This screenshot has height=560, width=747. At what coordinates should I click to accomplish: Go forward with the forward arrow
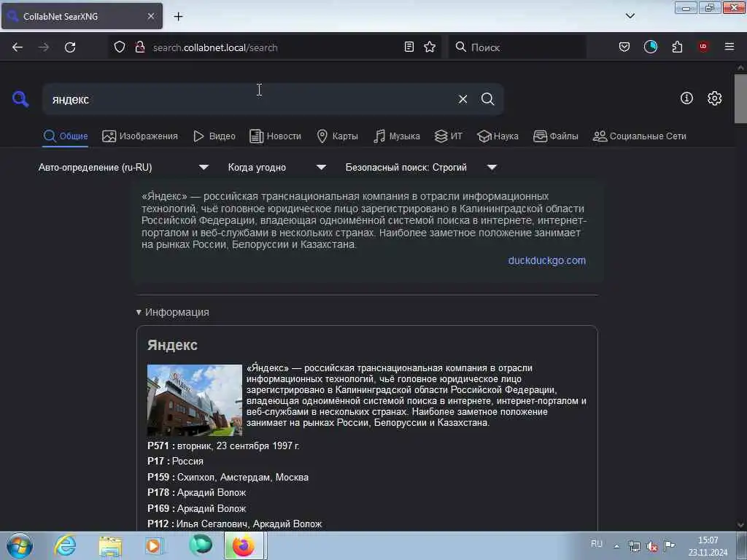44,47
